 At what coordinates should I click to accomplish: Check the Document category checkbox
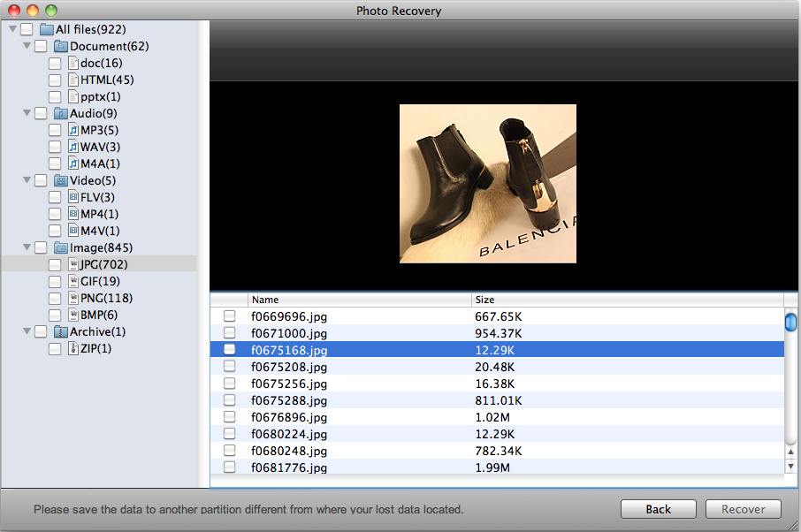coord(41,47)
